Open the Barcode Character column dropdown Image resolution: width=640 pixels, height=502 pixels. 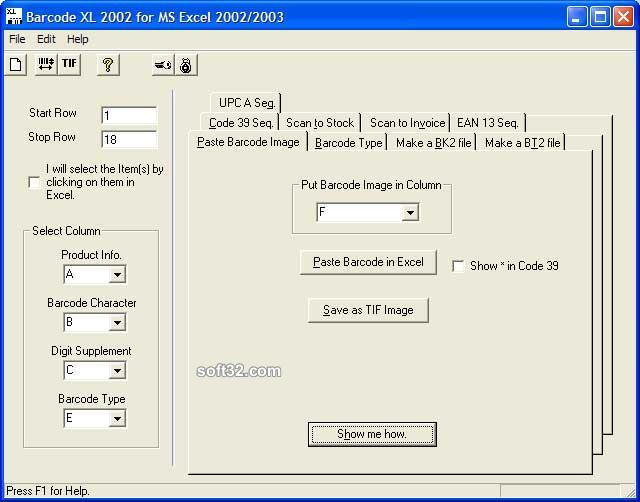(x=117, y=323)
